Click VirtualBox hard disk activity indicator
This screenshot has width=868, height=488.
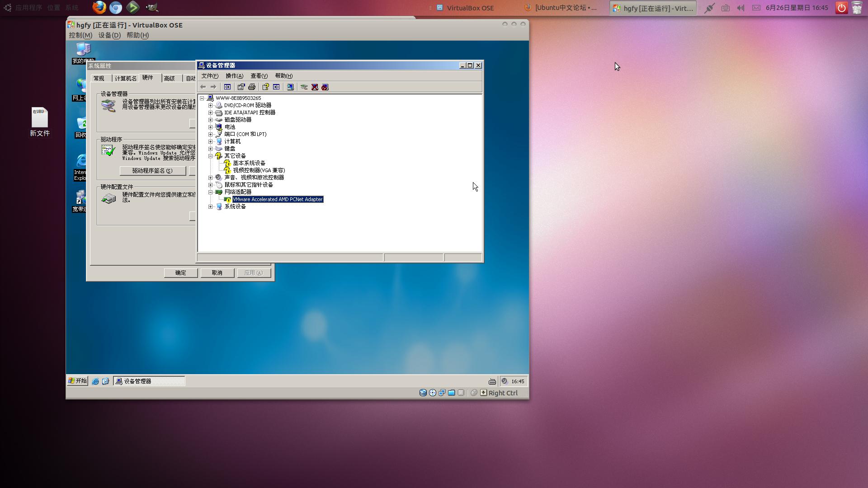(423, 393)
